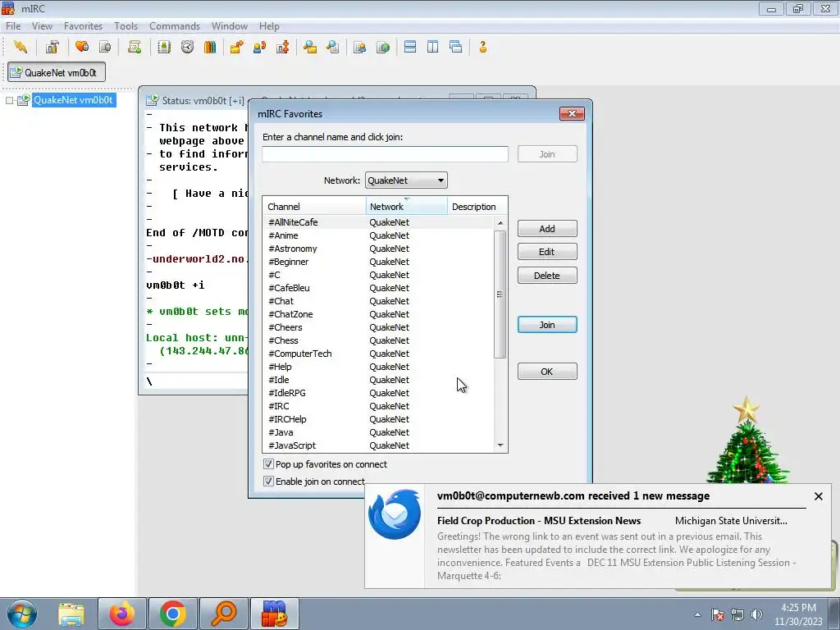Viewport: 840px width, 630px height.
Task: Click the Delete button in Favorites
Action: pyautogui.click(x=547, y=276)
